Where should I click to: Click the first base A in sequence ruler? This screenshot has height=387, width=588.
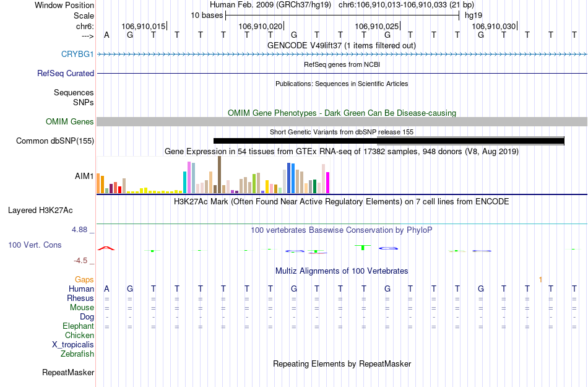[x=106, y=35]
